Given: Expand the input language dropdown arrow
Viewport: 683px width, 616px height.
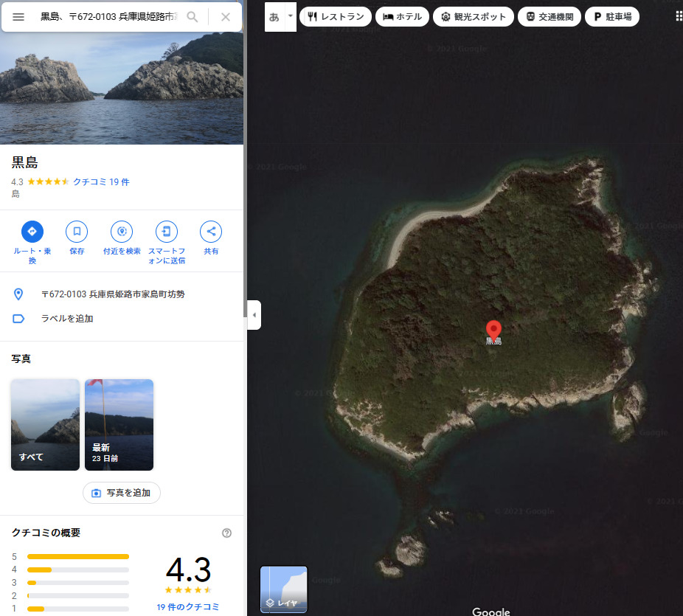Looking at the screenshot, I should [291, 16].
